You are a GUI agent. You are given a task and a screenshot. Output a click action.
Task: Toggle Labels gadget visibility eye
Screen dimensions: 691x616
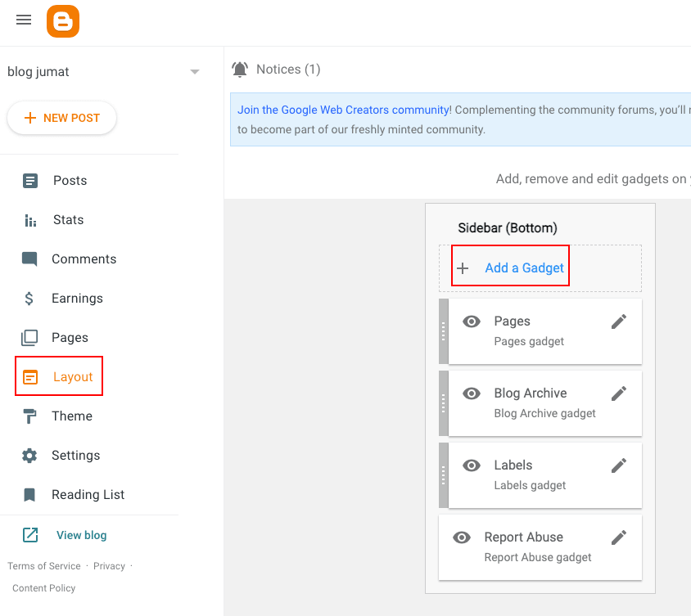click(472, 465)
